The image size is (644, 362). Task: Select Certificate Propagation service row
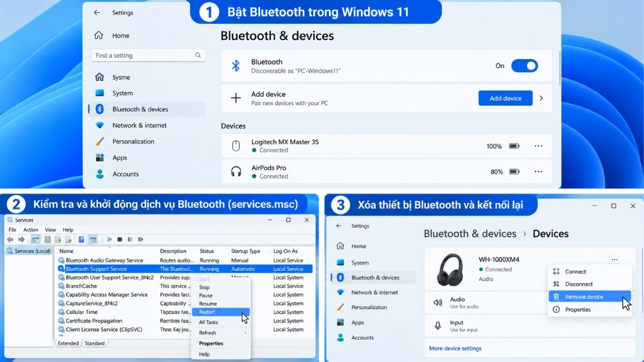click(x=185, y=321)
